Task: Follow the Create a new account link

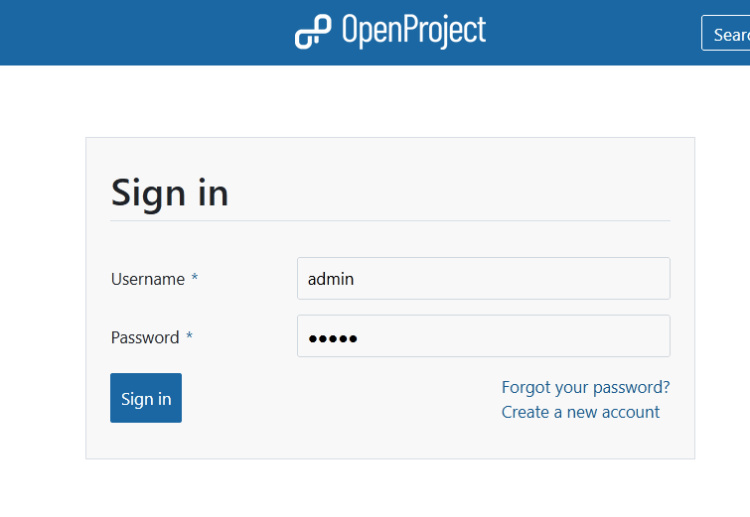Action: 580,412
